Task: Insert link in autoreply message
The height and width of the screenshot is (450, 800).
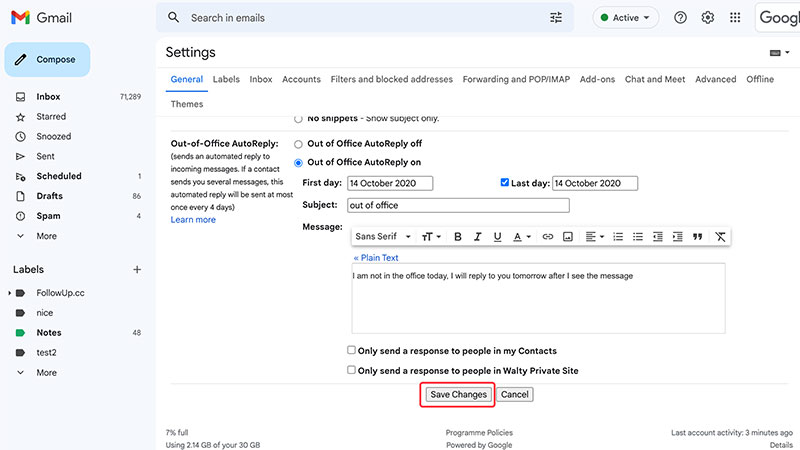Action: [x=547, y=237]
